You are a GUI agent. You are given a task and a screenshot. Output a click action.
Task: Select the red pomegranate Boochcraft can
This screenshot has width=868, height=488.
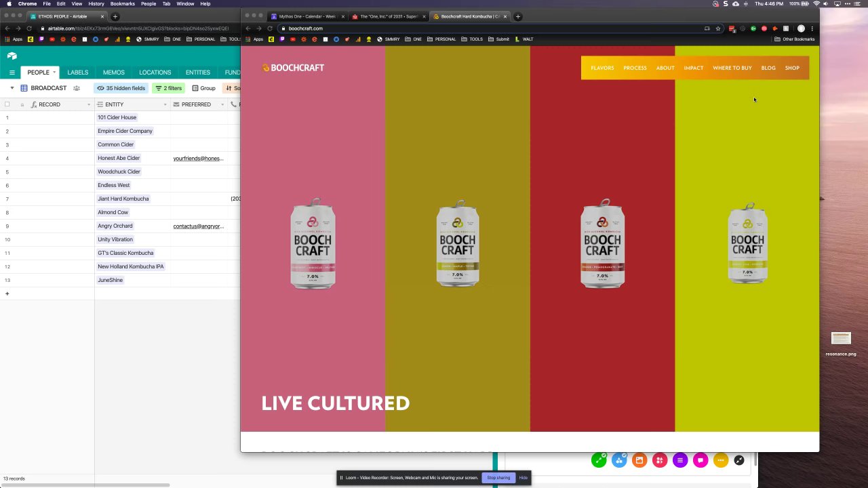point(603,244)
